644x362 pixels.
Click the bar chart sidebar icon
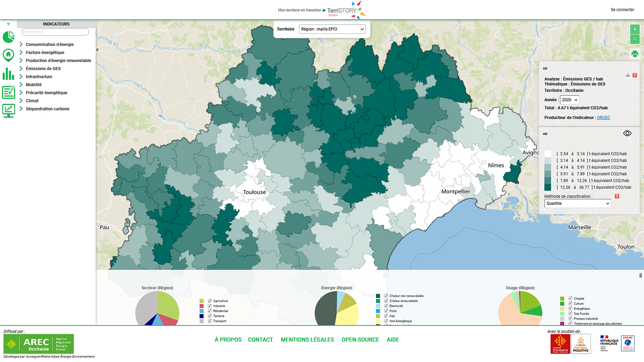(8, 73)
